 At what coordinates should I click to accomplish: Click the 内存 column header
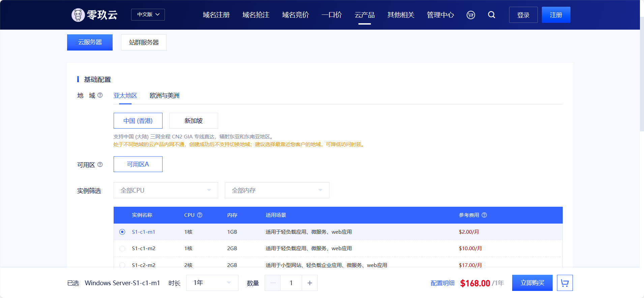[x=232, y=215]
